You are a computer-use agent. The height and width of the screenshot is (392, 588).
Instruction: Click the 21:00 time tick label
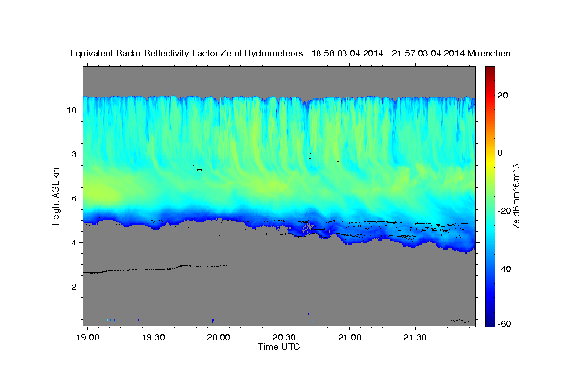point(349,337)
